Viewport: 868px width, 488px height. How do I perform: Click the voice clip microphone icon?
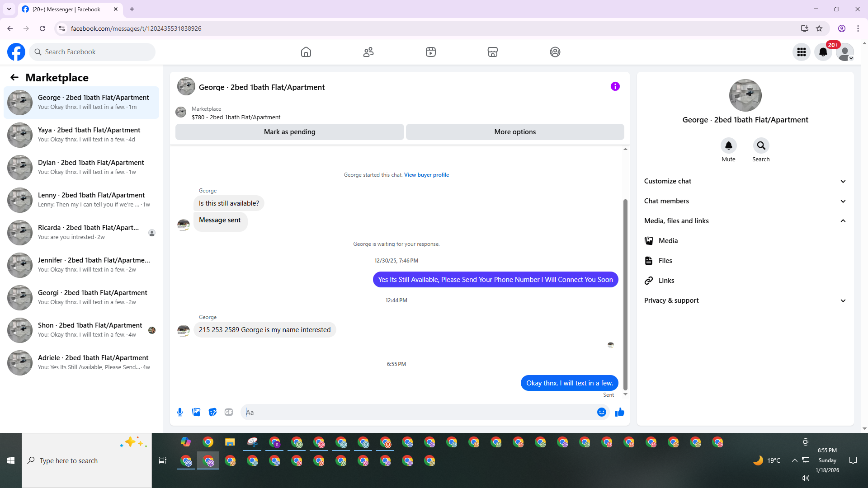(x=180, y=412)
